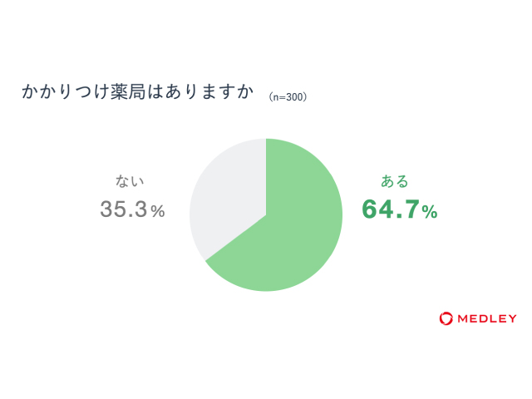Click the digit 7 in 64.7
The height and width of the screenshot is (399, 532).
(411, 209)
